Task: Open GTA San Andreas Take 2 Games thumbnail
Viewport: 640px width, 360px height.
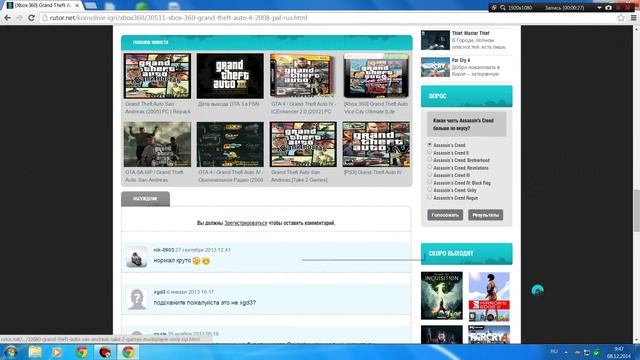Action: point(303,144)
